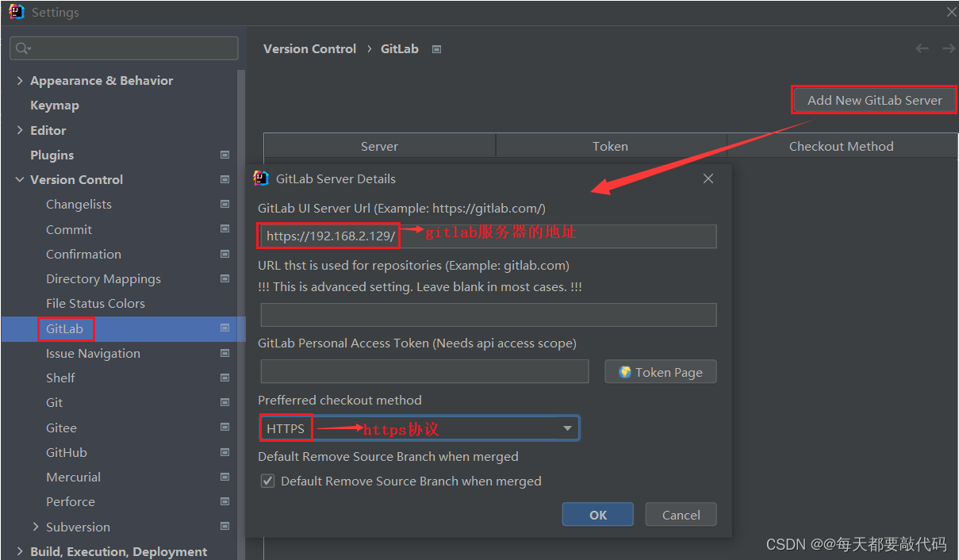Screen dimensions: 959x560
Task: Click the Token column header
Action: click(x=610, y=146)
